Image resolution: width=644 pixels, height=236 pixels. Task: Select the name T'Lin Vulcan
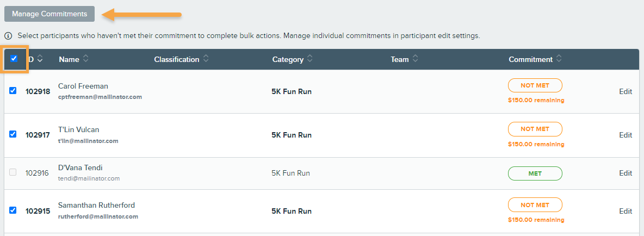79,130
